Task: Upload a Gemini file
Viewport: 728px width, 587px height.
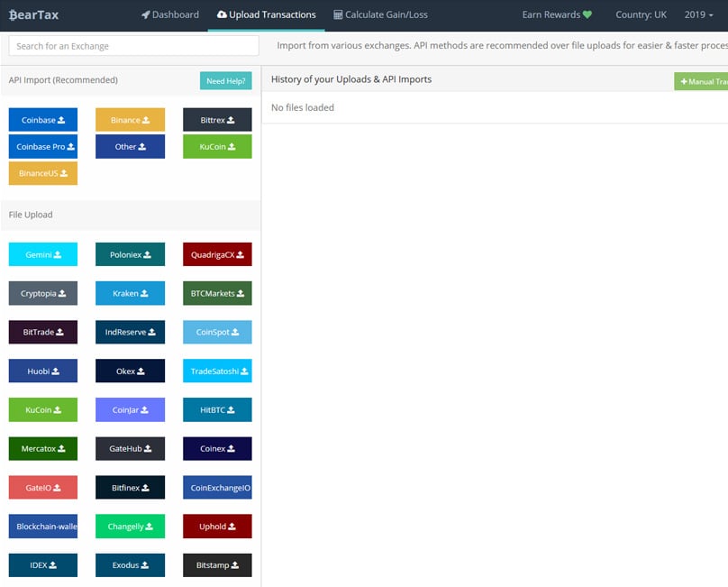Action: point(43,255)
